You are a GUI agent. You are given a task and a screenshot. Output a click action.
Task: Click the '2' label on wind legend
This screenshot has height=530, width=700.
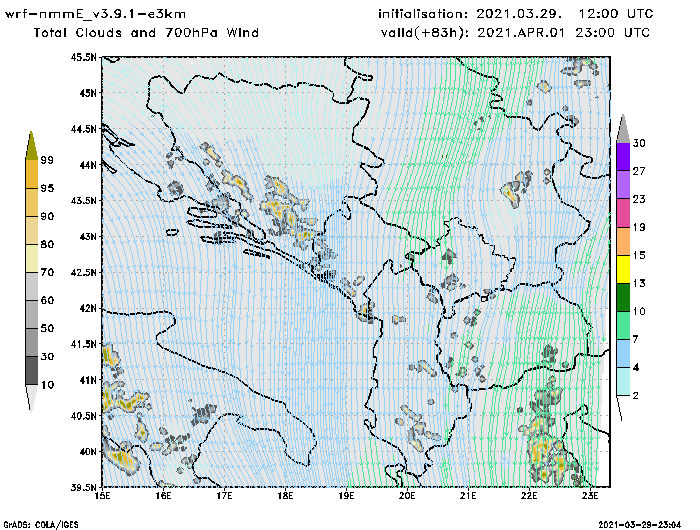coord(635,396)
